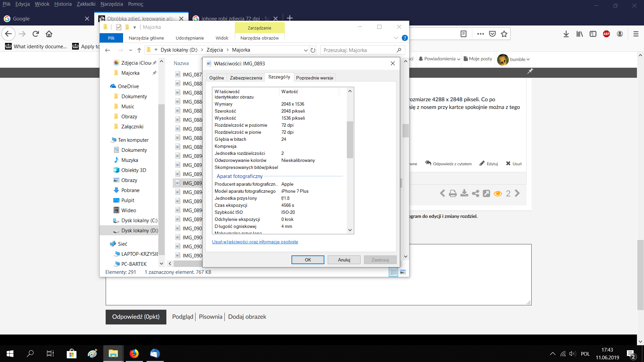
Task: Click the orange eye watch icon
Action: click(498, 193)
